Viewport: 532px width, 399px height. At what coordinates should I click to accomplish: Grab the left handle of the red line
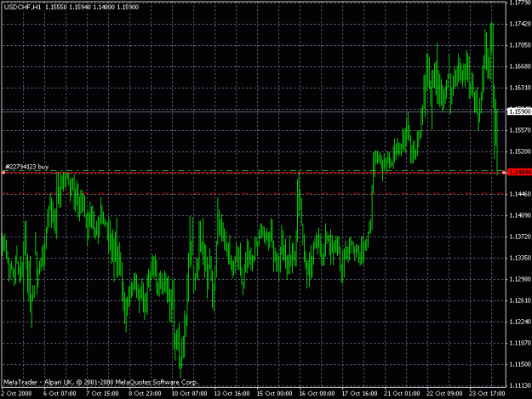3,173
